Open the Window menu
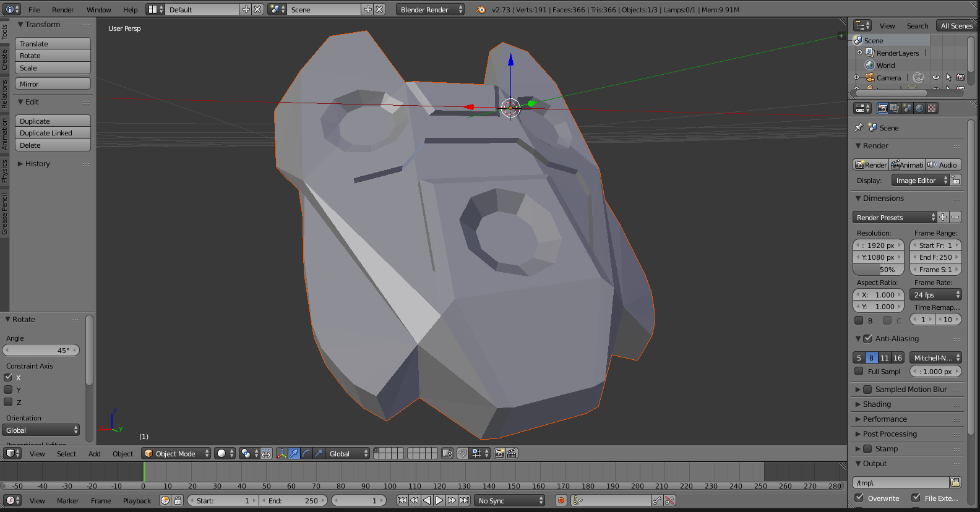 98,9
